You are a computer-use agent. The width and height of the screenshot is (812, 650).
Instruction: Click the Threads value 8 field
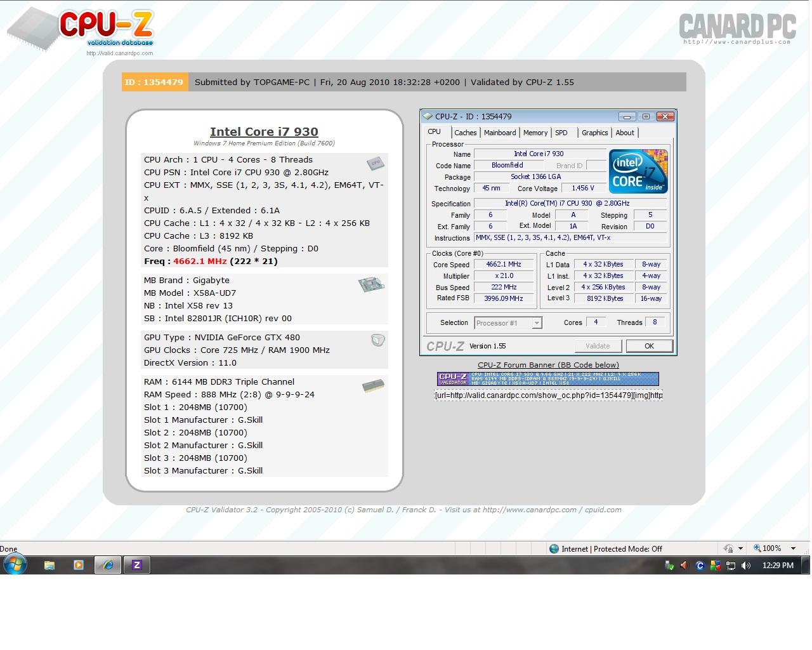click(655, 322)
